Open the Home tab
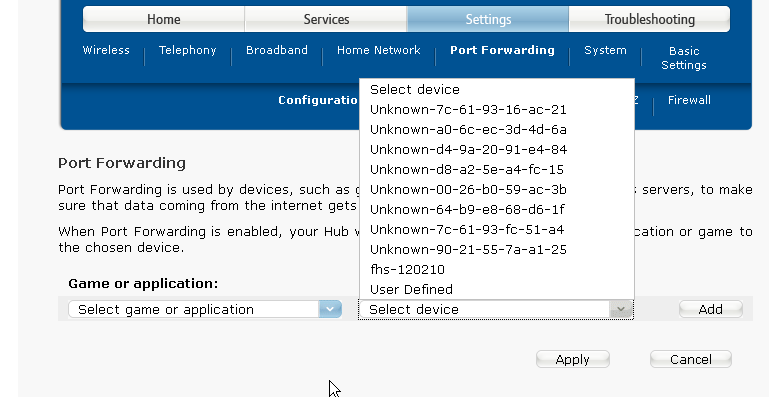The image size is (769, 397). click(164, 19)
